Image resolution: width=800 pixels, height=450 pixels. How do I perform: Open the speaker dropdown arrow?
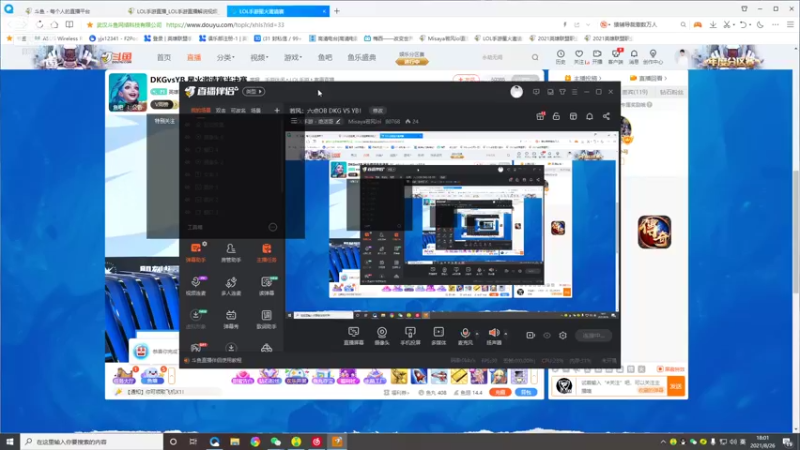[x=506, y=334]
